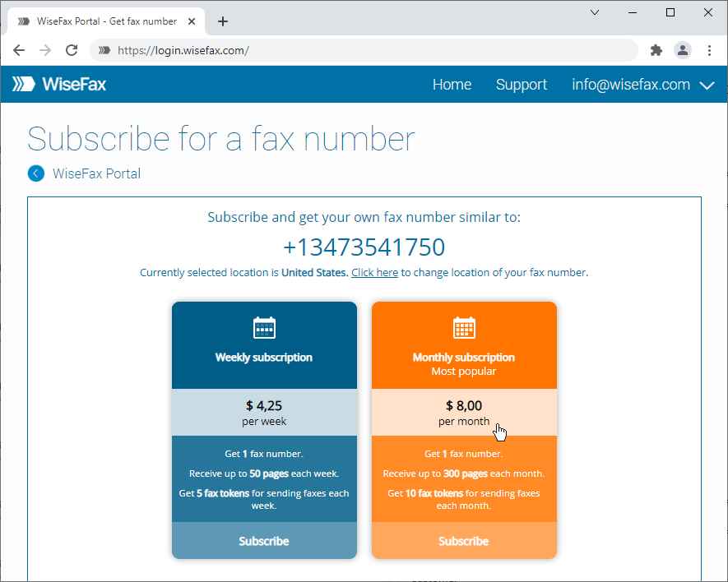Click the 'Most popular' label
728x582 pixels.
click(x=464, y=372)
